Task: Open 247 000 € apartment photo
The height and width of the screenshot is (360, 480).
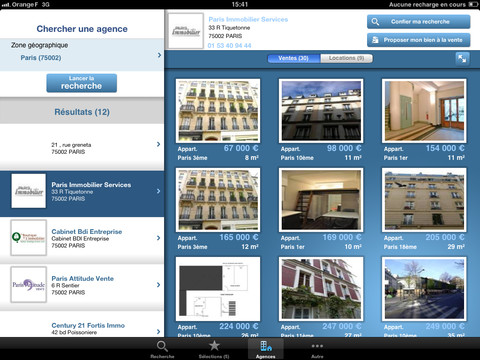Action: 321,289
